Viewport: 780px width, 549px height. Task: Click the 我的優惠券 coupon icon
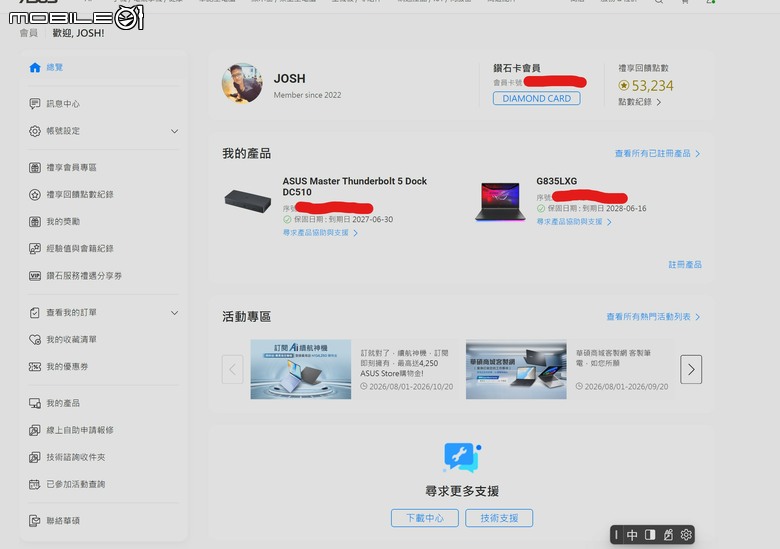(x=35, y=367)
